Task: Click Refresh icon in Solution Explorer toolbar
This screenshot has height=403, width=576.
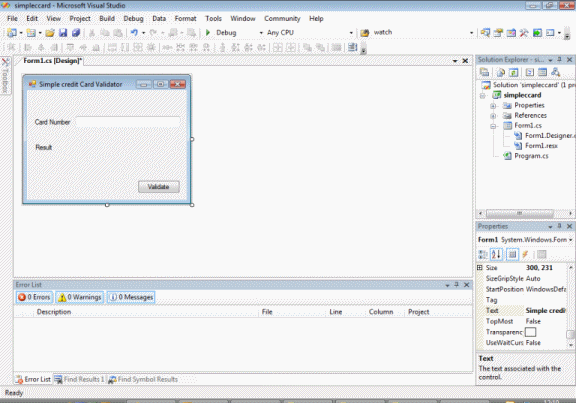Action: tap(513, 72)
